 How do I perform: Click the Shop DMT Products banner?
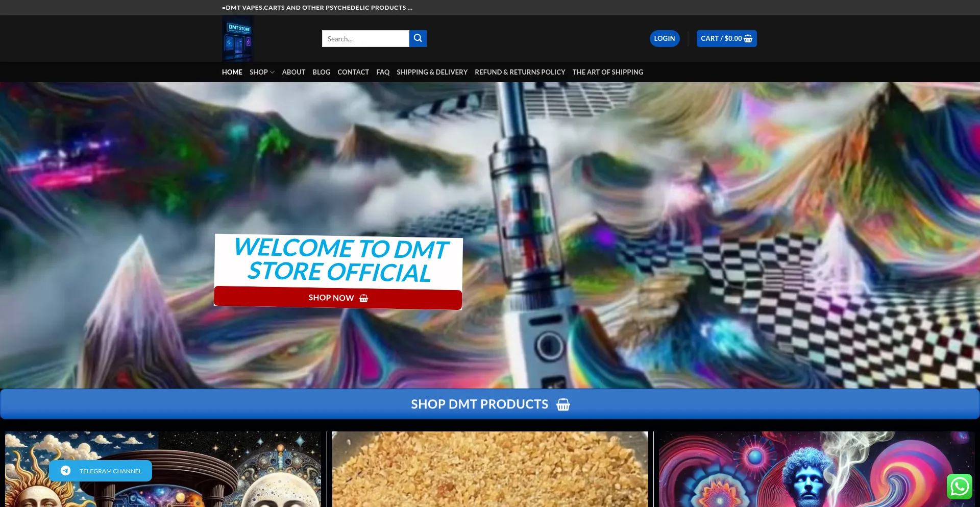click(x=490, y=404)
